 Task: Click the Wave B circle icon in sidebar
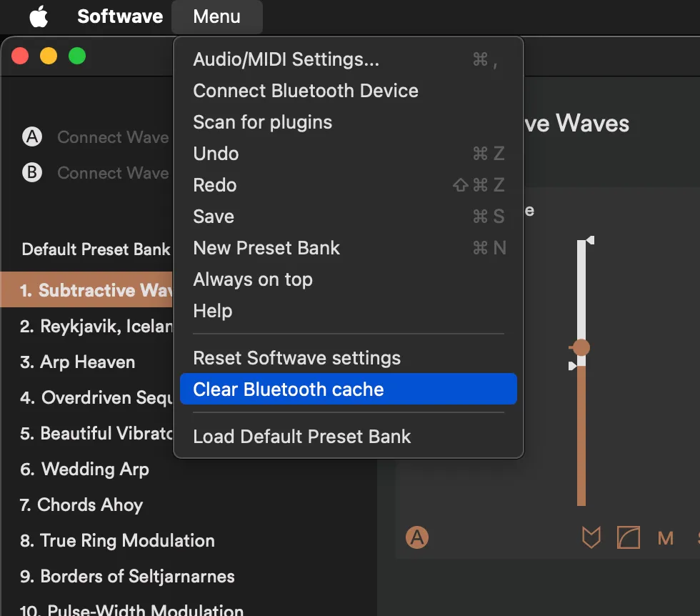[x=32, y=172]
